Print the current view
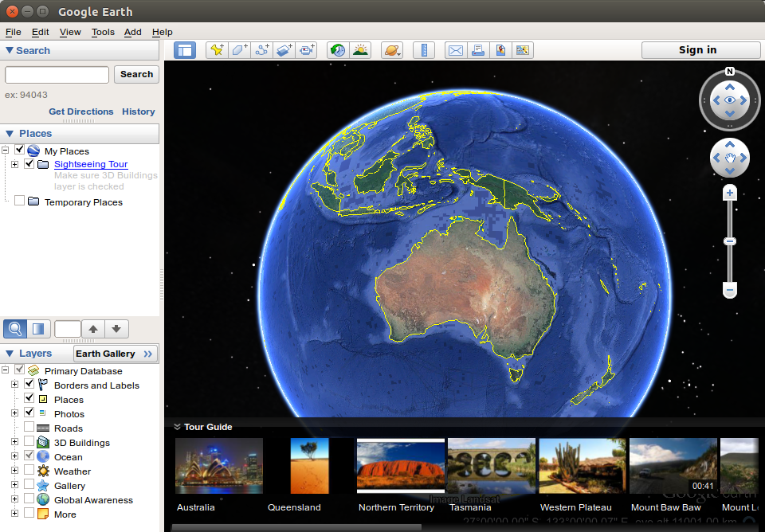 point(478,49)
